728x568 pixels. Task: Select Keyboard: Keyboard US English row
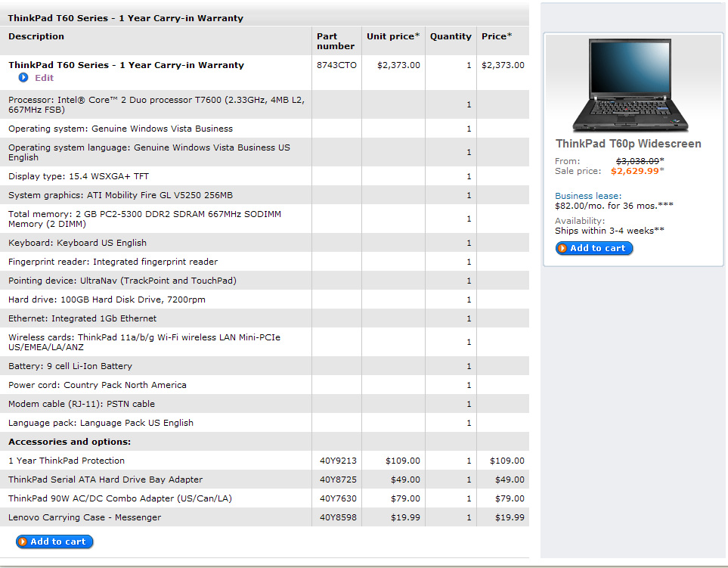click(x=265, y=243)
